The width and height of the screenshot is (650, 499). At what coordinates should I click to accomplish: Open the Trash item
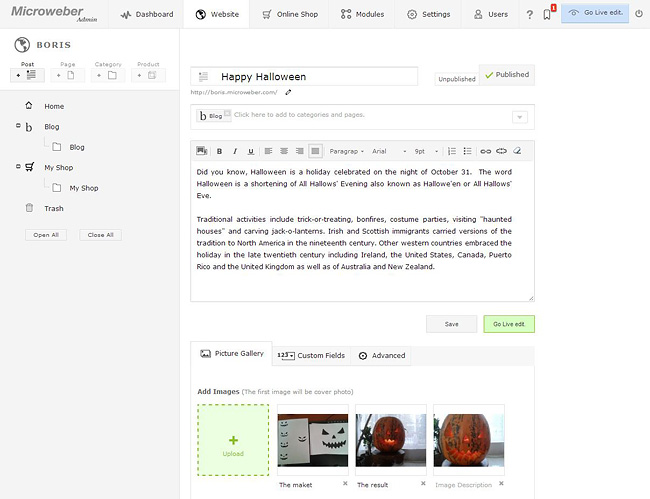click(x=54, y=208)
